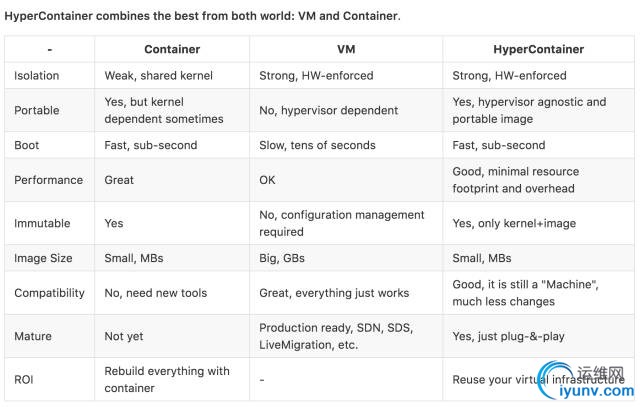Click the Image Size row label

tap(43, 258)
